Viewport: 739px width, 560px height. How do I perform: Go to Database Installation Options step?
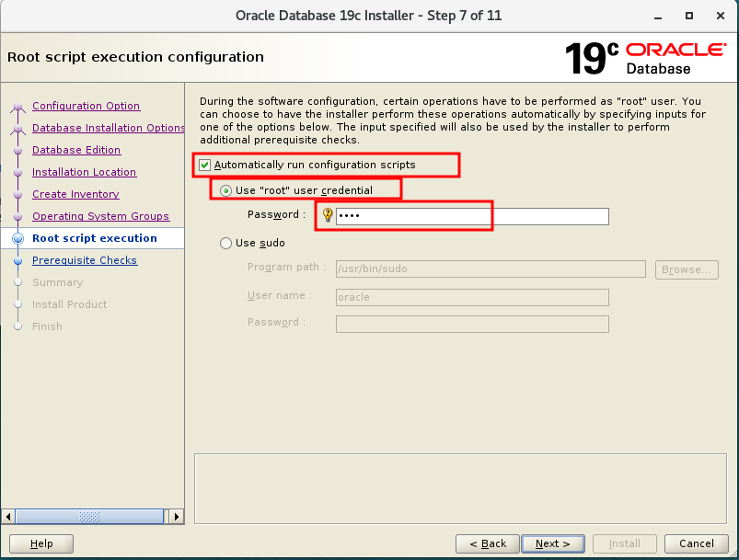(x=108, y=128)
